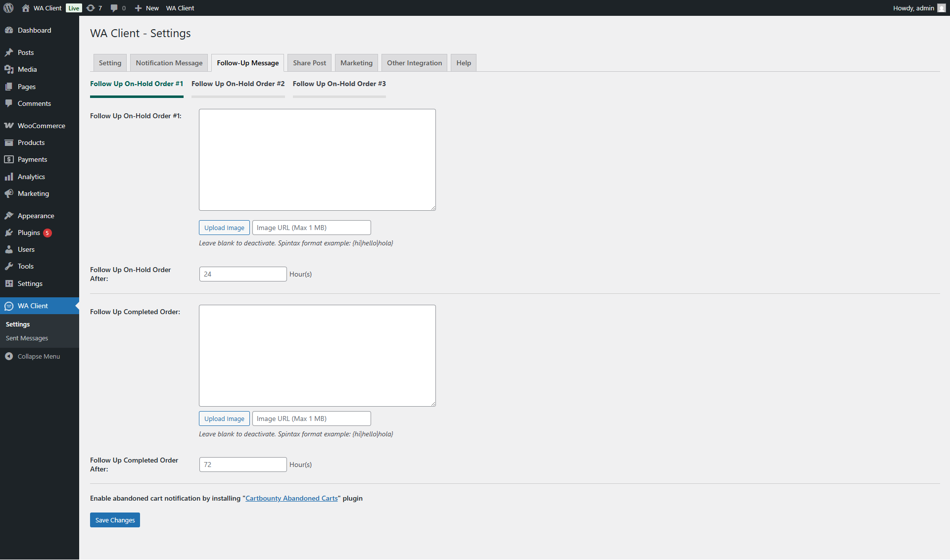
Task: Click the Collapse Menu arrow icon
Action: pyautogui.click(x=9, y=356)
